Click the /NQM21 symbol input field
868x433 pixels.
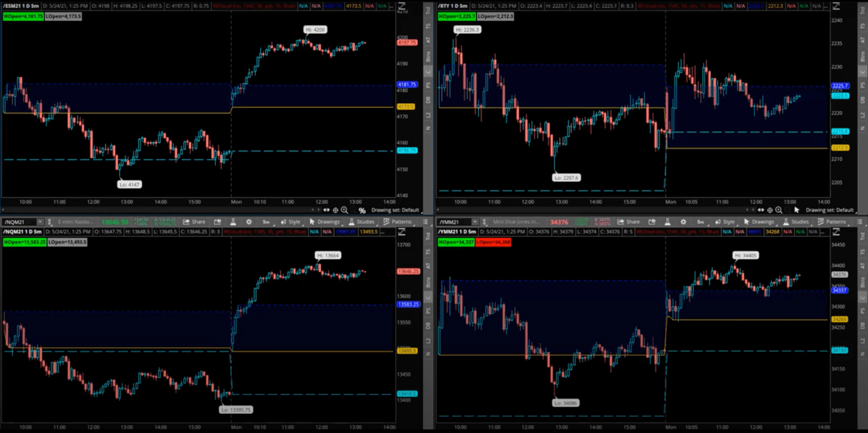click(20, 222)
